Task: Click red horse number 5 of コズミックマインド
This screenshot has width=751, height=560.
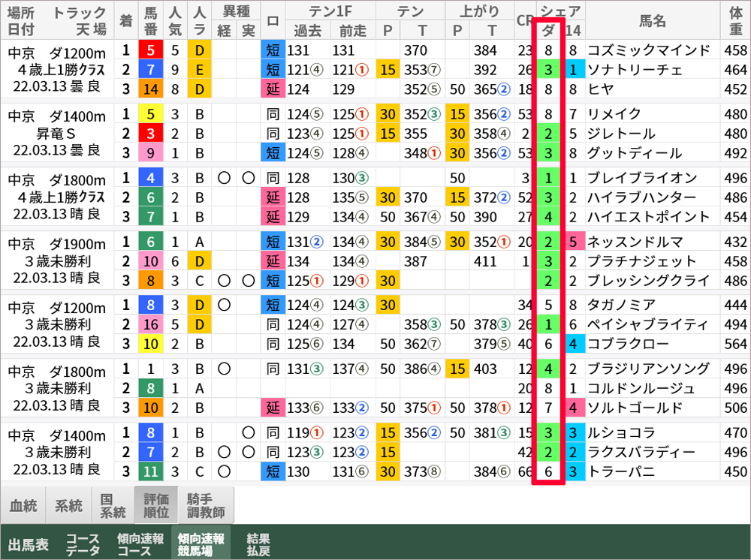Action: [150, 50]
